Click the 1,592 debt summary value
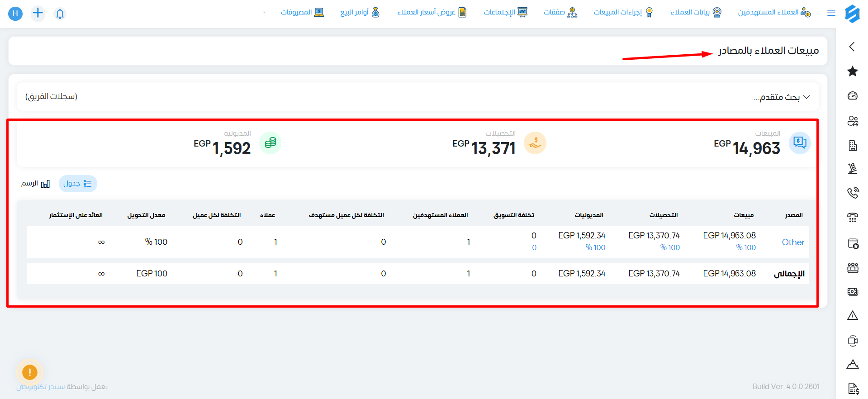This screenshot has width=868, height=399. tap(232, 148)
